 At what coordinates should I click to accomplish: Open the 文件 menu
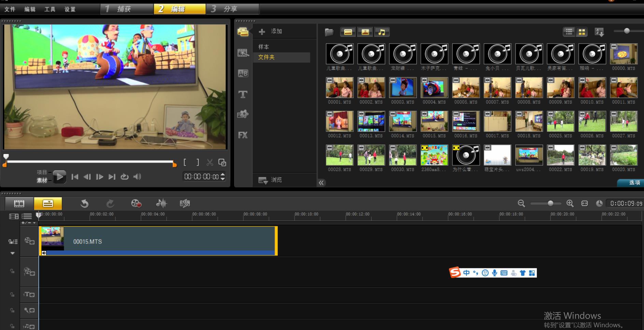coord(10,9)
